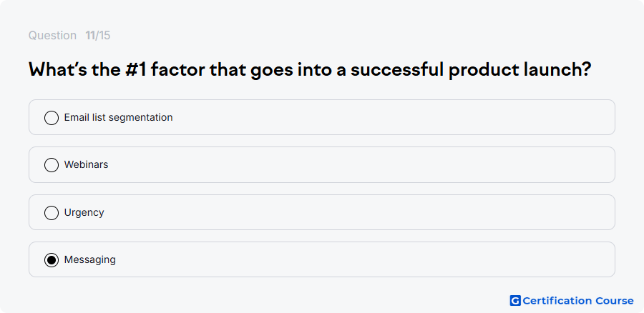Click the "Webinars" answer label
Image resolution: width=644 pixels, height=313 pixels.
coord(87,164)
